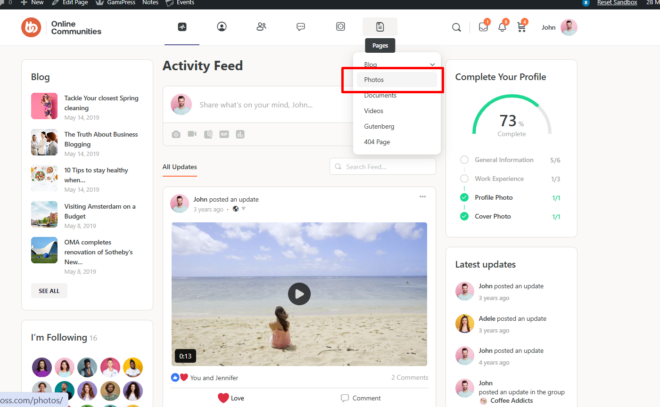Open GamiPress in the admin bar
Screen dimensions: 660x407
116,3
